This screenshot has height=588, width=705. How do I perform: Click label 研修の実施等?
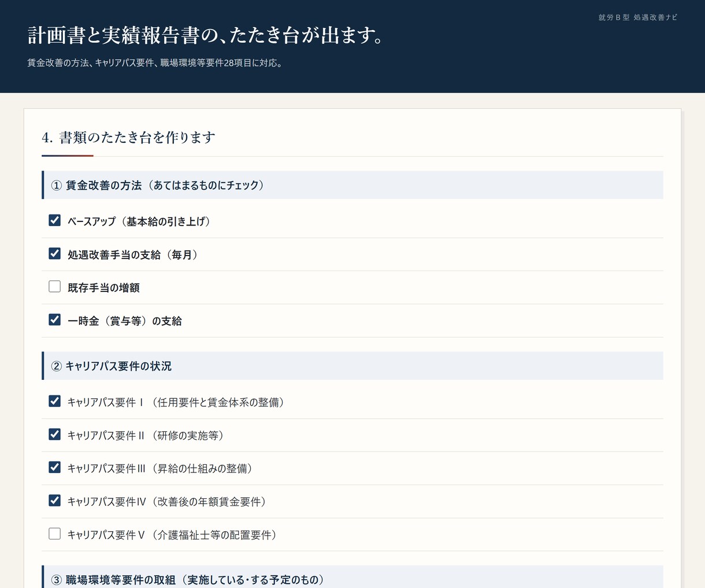(188, 436)
